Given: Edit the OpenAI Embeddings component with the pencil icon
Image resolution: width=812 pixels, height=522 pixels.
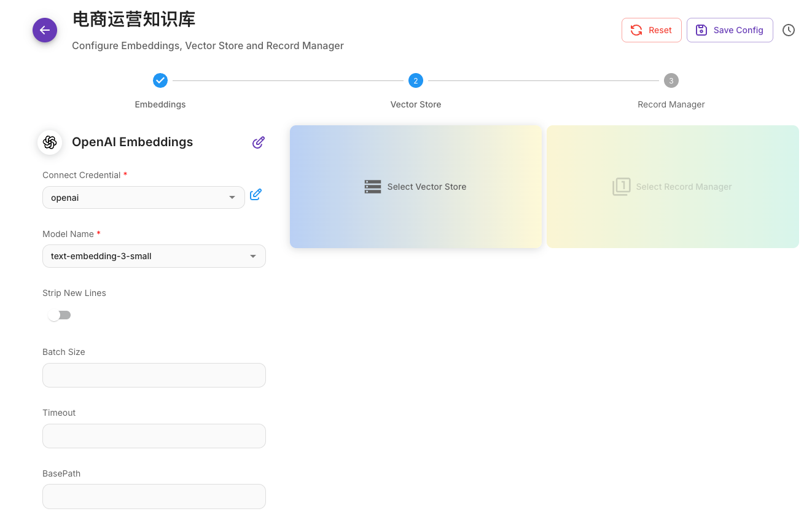Looking at the screenshot, I should pos(259,142).
